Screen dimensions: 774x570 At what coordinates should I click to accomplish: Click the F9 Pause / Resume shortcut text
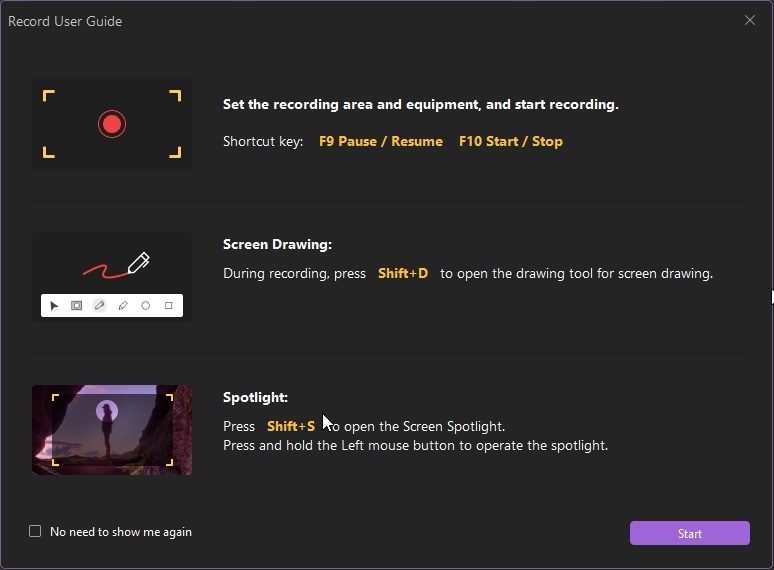pyautogui.click(x=381, y=142)
